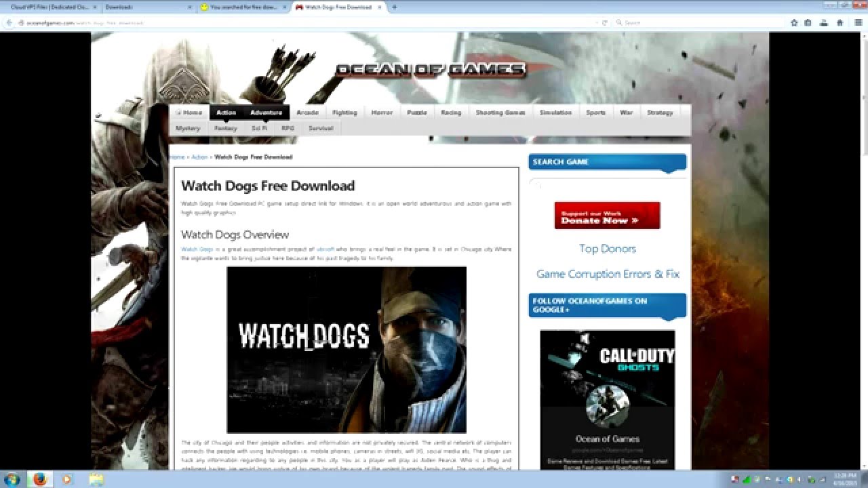Click the Action breadcrumb link
Screen dimensions: 868x488
(x=199, y=157)
